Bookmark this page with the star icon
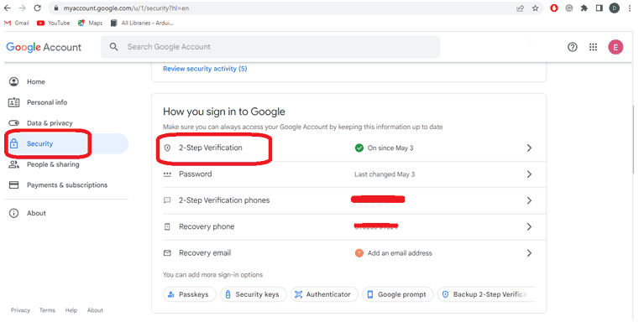644x327 pixels. [x=535, y=8]
